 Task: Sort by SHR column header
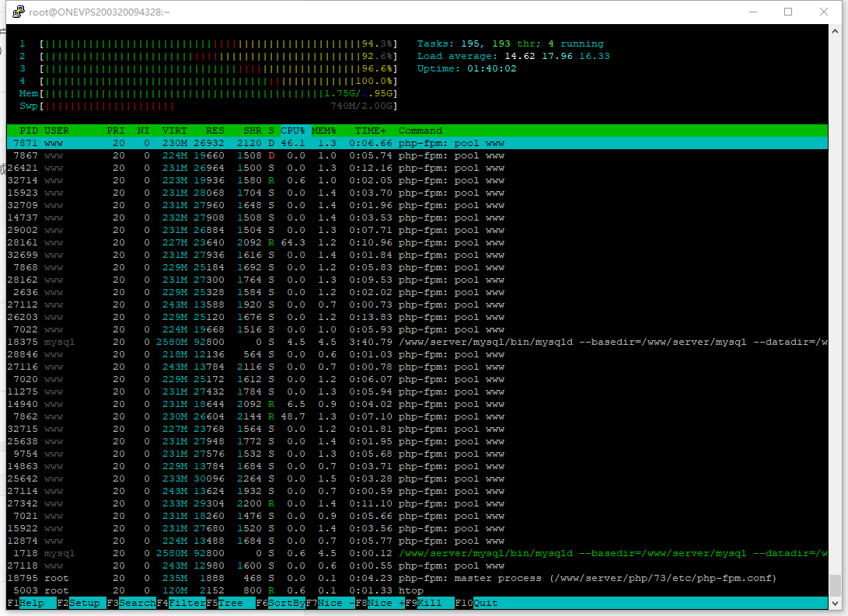point(252,131)
